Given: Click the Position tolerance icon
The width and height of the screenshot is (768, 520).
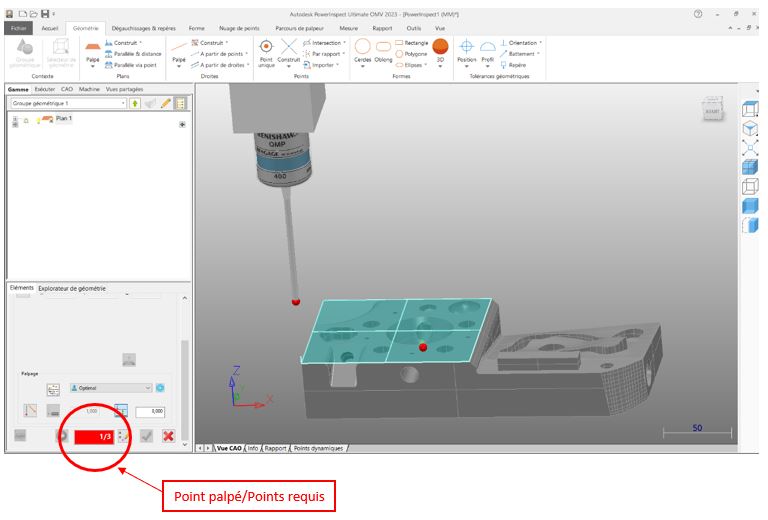Looking at the screenshot, I should [x=466, y=51].
